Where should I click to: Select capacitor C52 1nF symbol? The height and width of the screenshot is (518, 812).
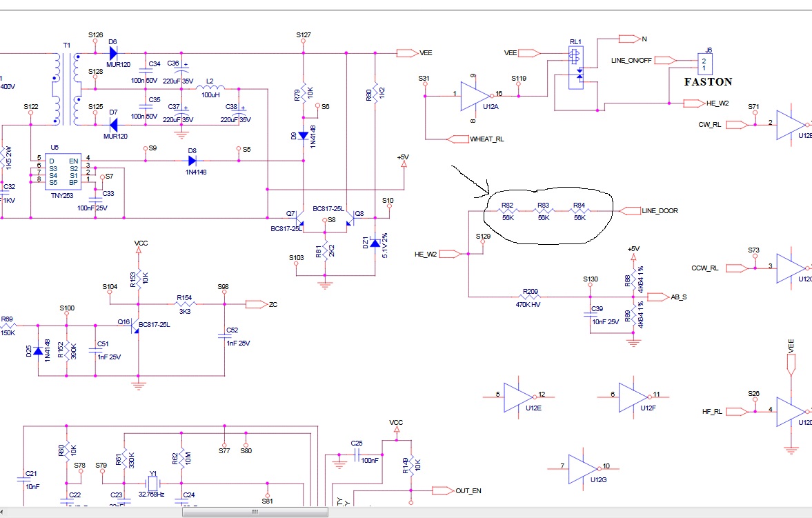(x=225, y=335)
